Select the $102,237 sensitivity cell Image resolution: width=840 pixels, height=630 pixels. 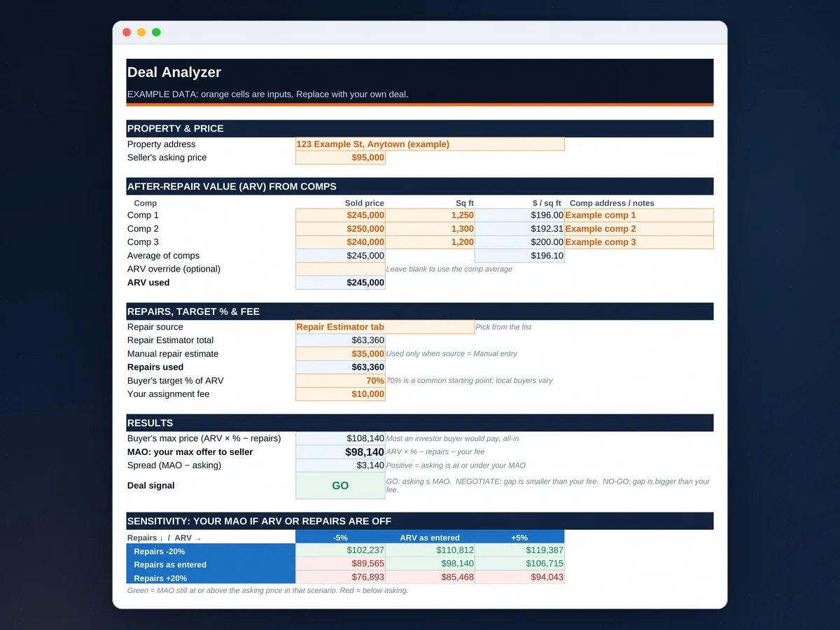coord(340,551)
